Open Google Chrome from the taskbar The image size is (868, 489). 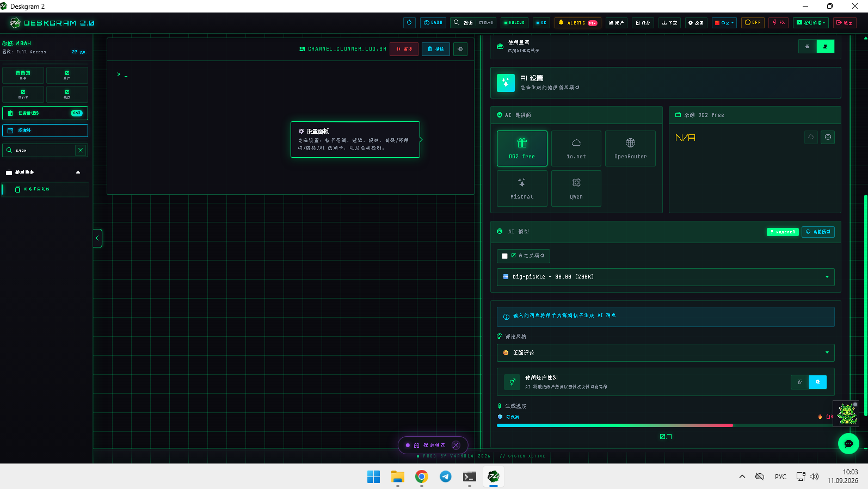click(422, 476)
